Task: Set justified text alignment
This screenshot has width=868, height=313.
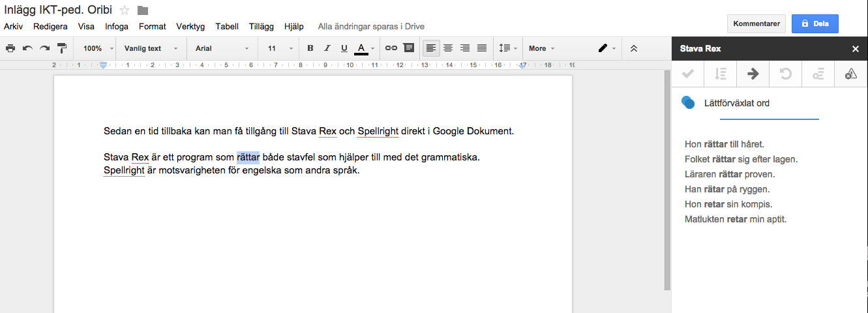Action: (482, 48)
